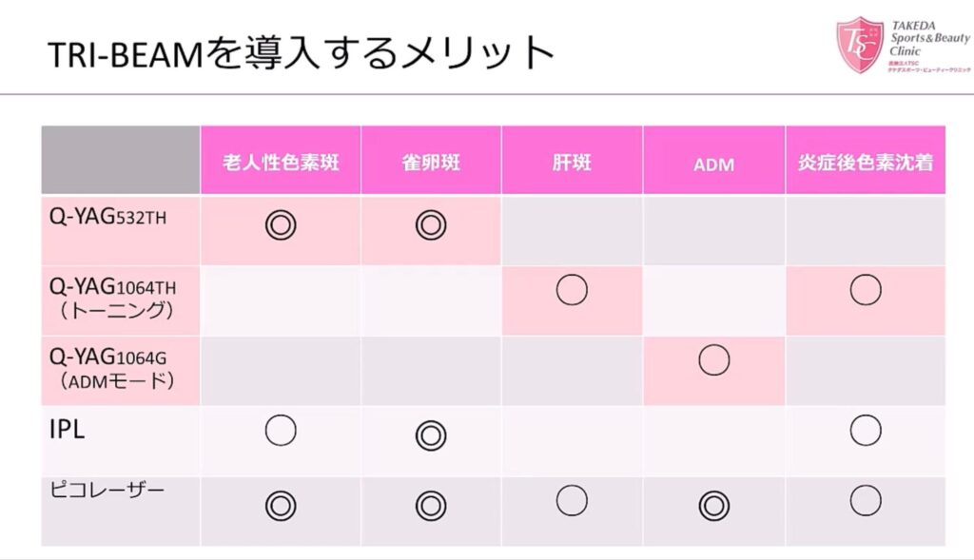Click circle in Q-YAG1064G ADM cell
Screen dimensions: 974x560
coord(714,360)
